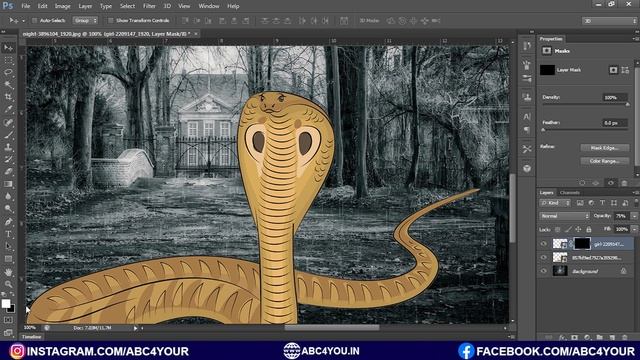Open the layer Kind filter dropdown

click(555, 203)
